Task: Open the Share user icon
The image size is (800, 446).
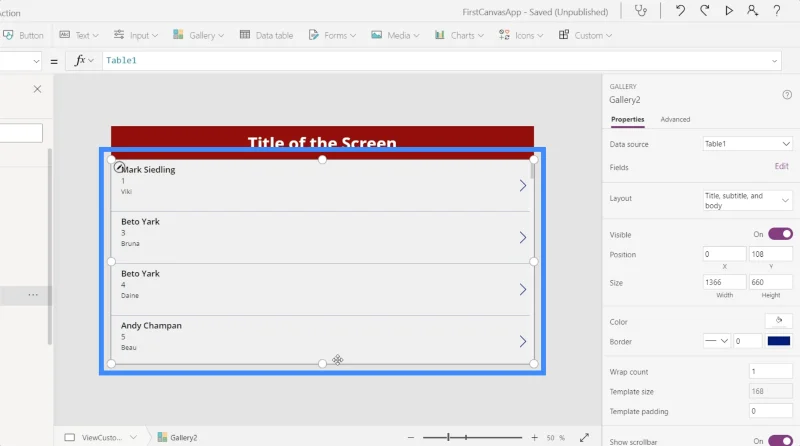Action: pos(753,11)
